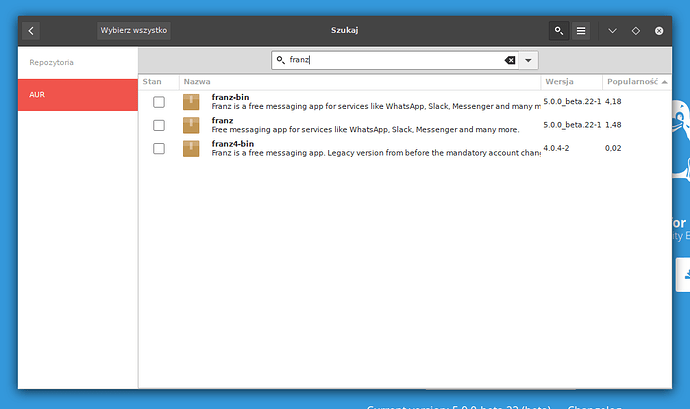Sort by the Popularność column header
Viewport: 690px width, 409px height.
pyautogui.click(x=636, y=82)
